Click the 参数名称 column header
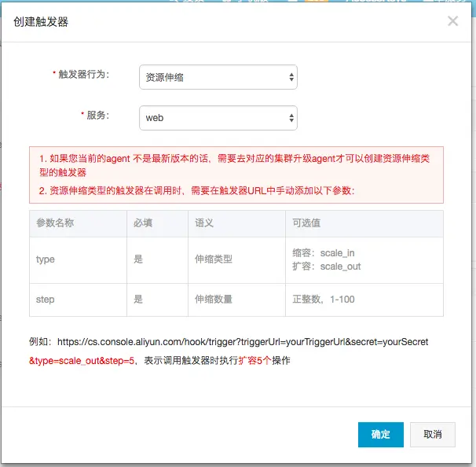Screen dimensions: 476x467 point(78,223)
